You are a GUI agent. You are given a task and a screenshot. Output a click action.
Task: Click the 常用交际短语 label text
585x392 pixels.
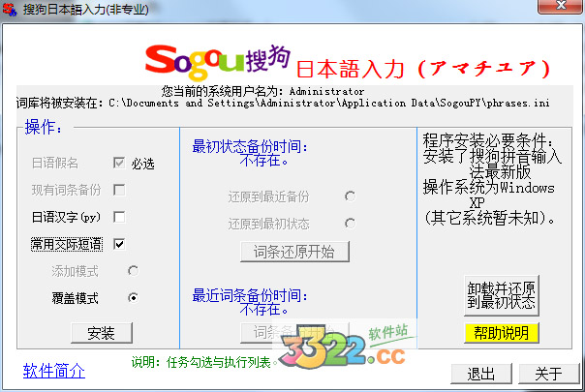[x=67, y=244]
